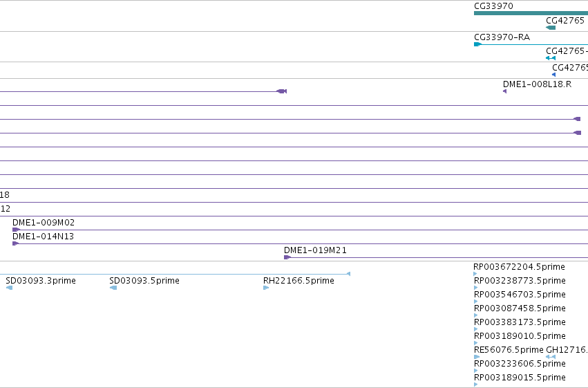The image size is (588, 388).
Task: Select the RP003189010.5prime arrow glyph
Action: (x=476, y=343)
